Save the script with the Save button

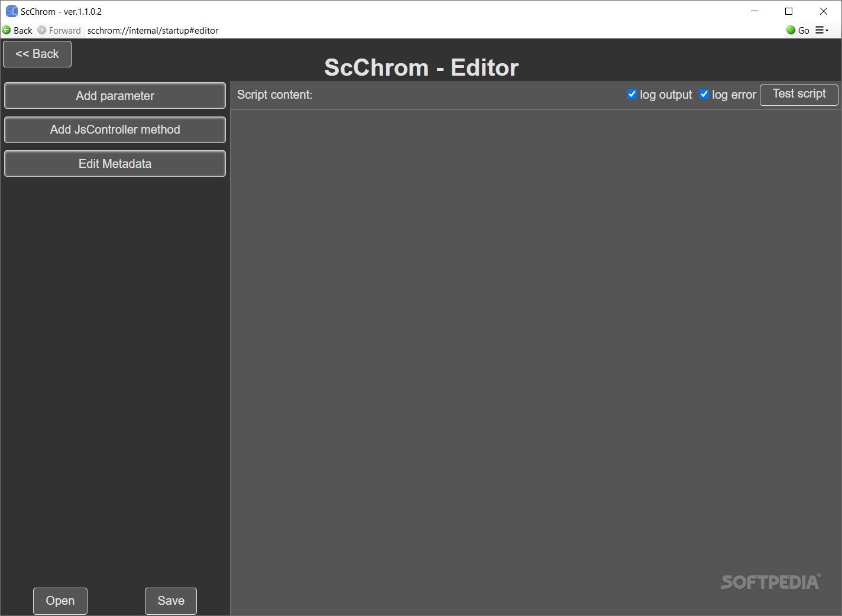171,601
